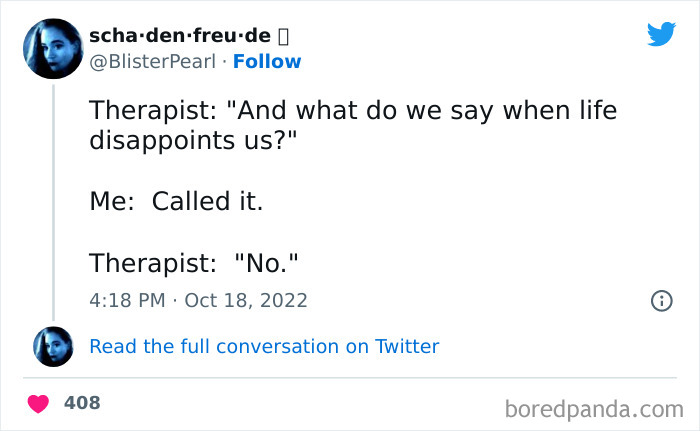Open the 4:18 PM timestamp
Screen dimensions: 700x431
(125, 300)
